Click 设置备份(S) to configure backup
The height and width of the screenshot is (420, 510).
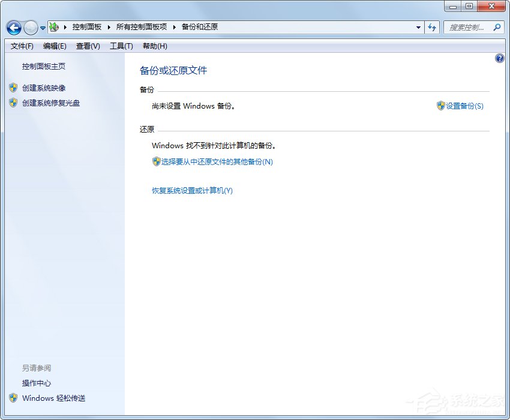[465, 106]
